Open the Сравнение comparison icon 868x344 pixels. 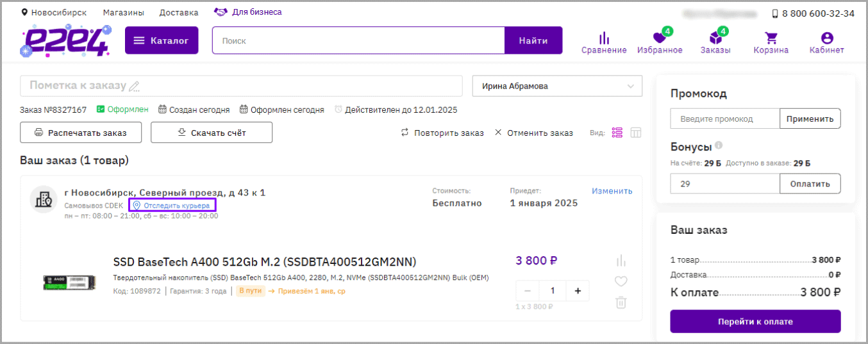pyautogui.click(x=604, y=38)
